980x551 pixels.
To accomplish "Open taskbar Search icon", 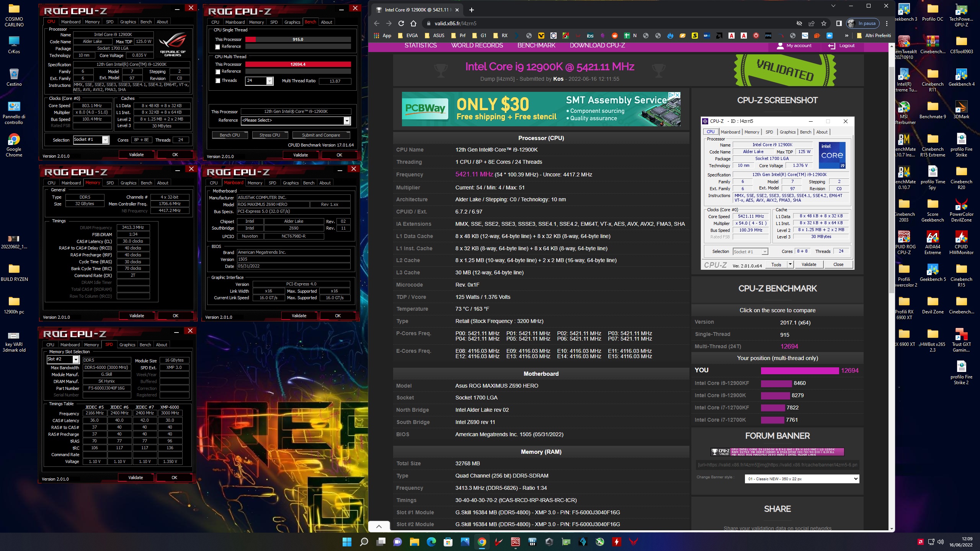I will pos(364,542).
